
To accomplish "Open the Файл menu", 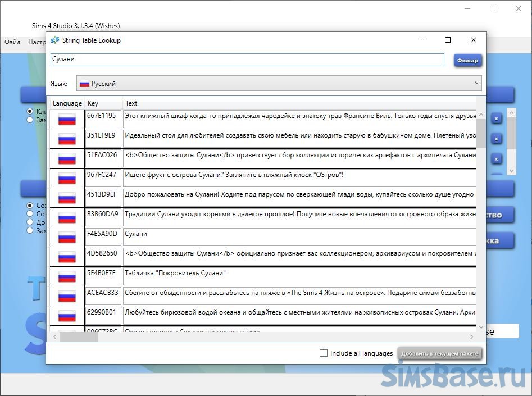I will coord(12,42).
